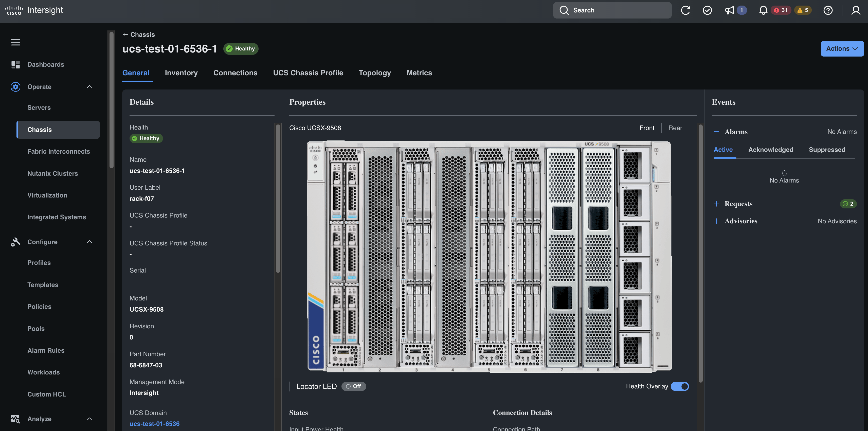The width and height of the screenshot is (868, 431).
Task: Click the Requests count badge showing 2
Action: pos(848,204)
